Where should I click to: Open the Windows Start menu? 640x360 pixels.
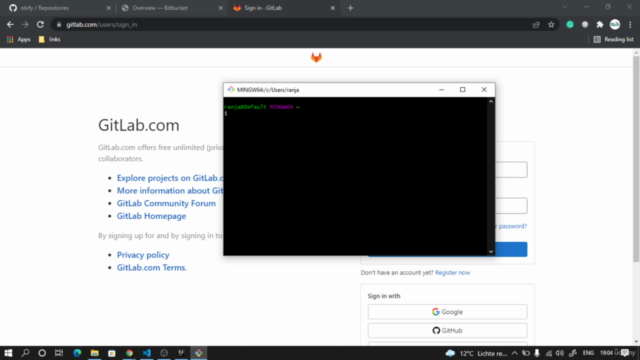coord(8,353)
